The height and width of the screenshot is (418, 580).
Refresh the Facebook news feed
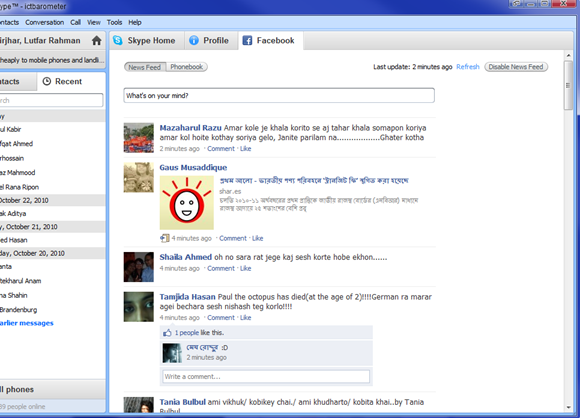click(468, 67)
